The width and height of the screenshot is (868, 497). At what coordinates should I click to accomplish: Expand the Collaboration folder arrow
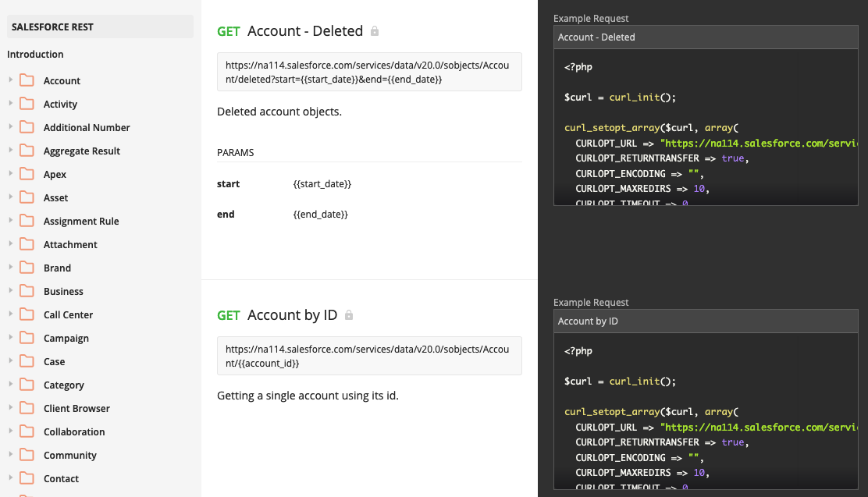tap(10, 431)
